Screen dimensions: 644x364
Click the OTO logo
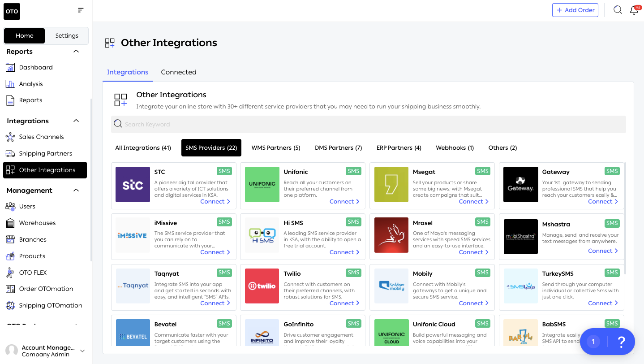[x=12, y=12]
